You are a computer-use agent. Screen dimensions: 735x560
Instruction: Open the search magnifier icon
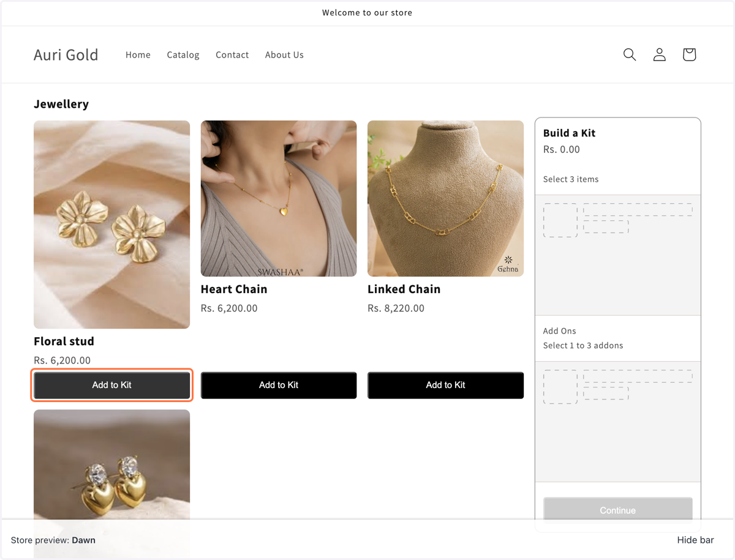tap(630, 54)
